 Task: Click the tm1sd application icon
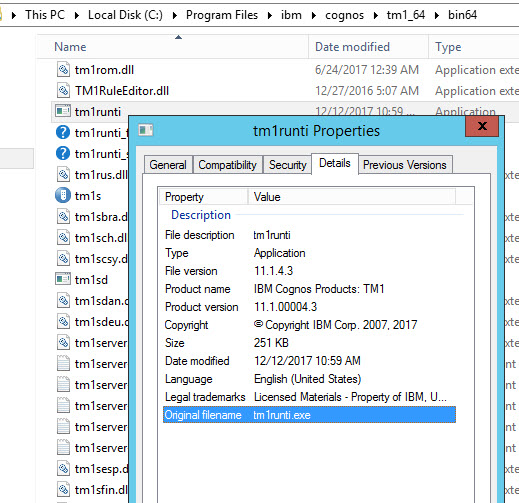pyautogui.click(x=63, y=279)
